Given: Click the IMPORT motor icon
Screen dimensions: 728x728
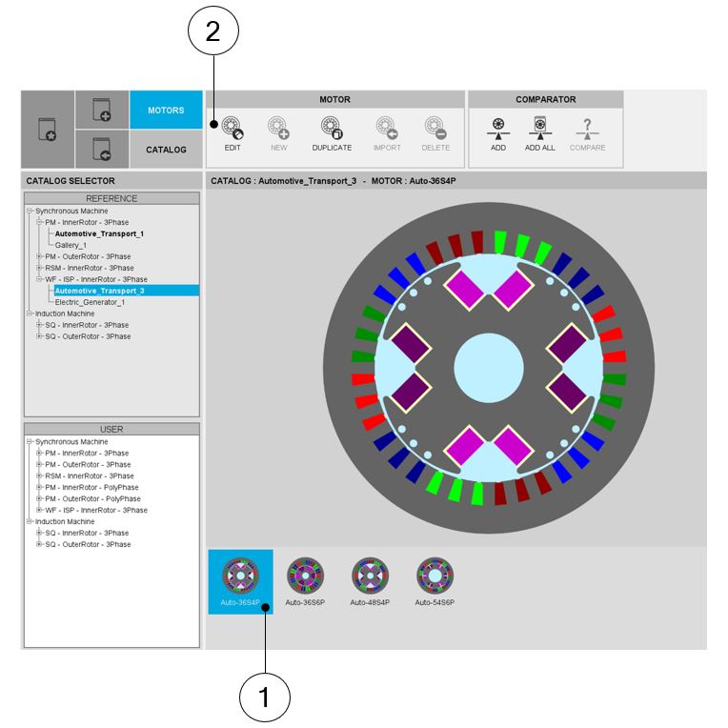Looking at the screenshot, I should click(387, 128).
